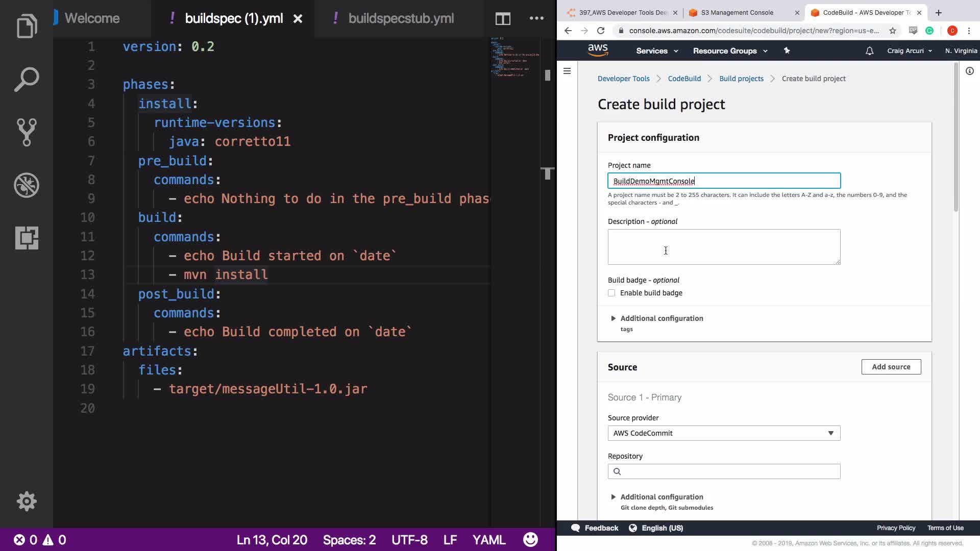The height and width of the screenshot is (551, 980).
Task: Enable build badge checkbox
Action: click(x=611, y=293)
